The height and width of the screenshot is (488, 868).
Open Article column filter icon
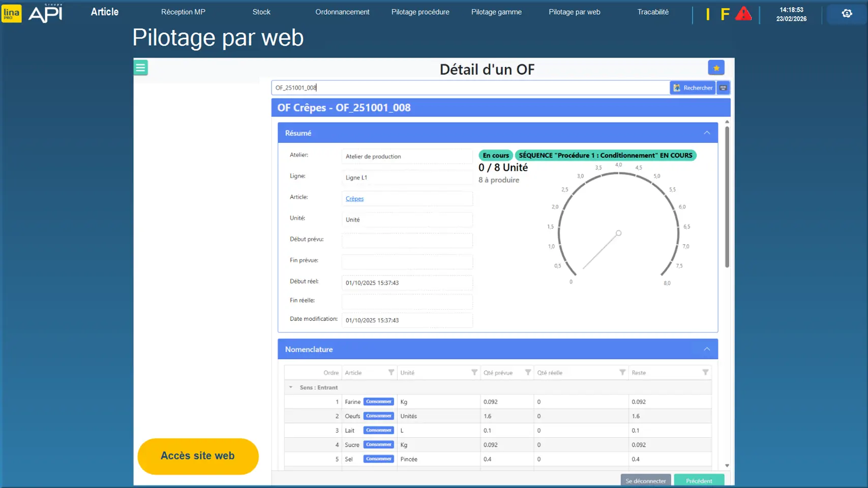pos(391,373)
